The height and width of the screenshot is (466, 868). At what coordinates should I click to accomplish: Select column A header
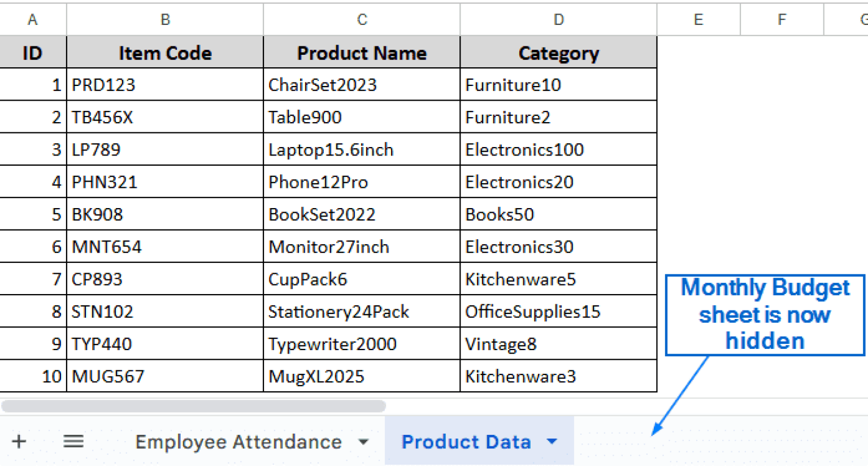click(32, 19)
